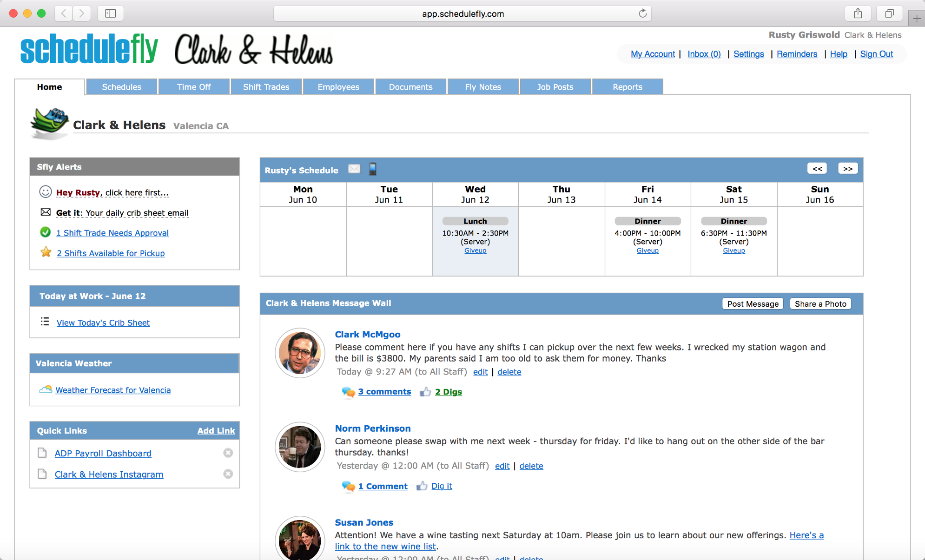Remove the ADP Payroll Dashboard quick link
This screenshot has width=925, height=560.
coord(228,453)
